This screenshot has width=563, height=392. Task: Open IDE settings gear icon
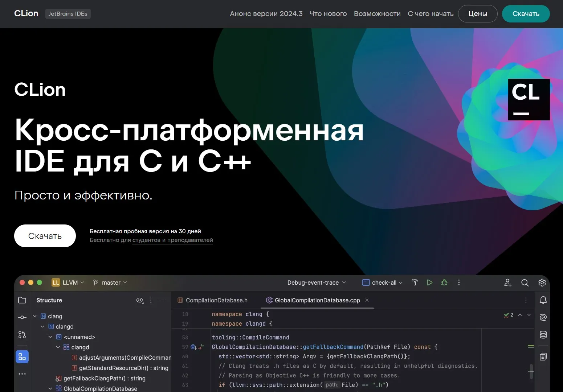(x=542, y=283)
